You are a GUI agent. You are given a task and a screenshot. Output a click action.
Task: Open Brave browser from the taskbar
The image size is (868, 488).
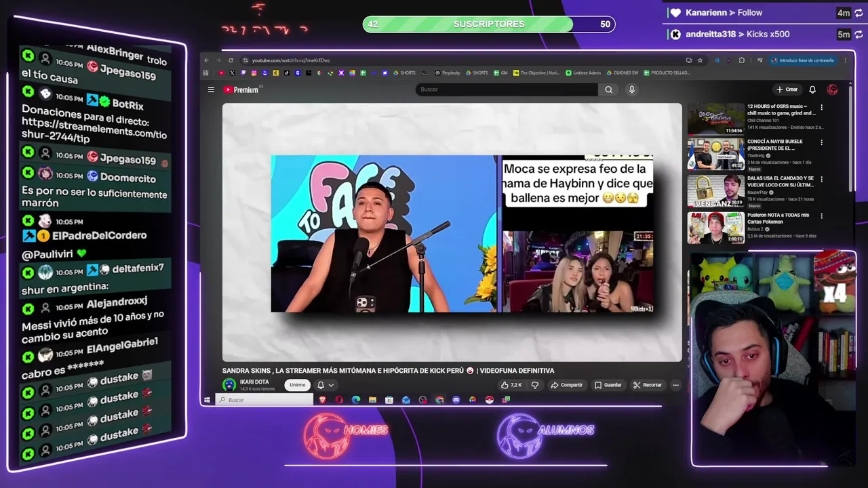coord(323,400)
